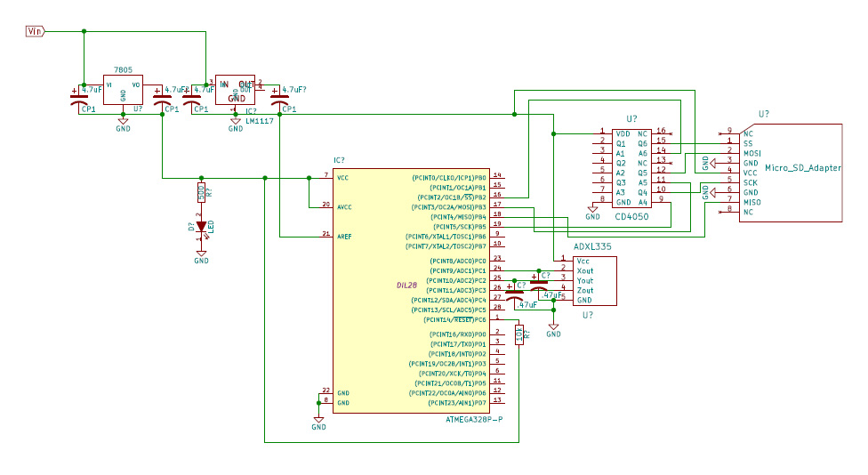Screen dimensions: 868x475
Task: Click the (PCINT23/AIN1)PD7 pin label
Action: click(x=457, y=403)
